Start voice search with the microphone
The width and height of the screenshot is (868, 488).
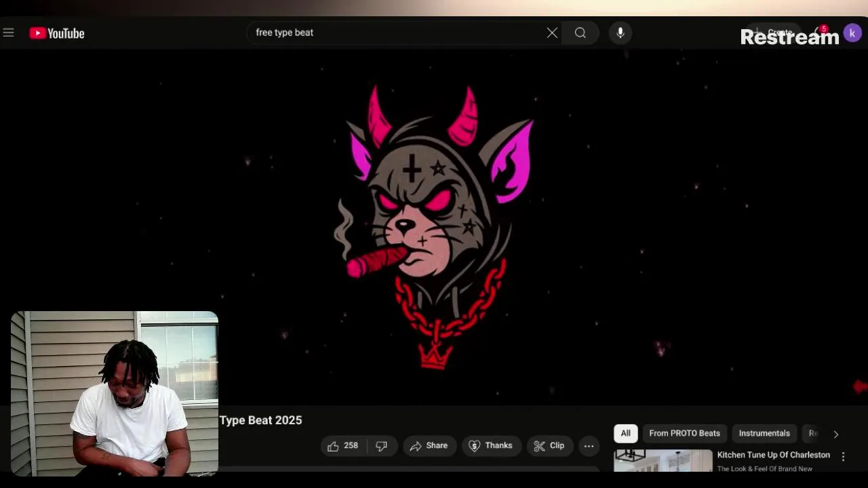(620, 33)
